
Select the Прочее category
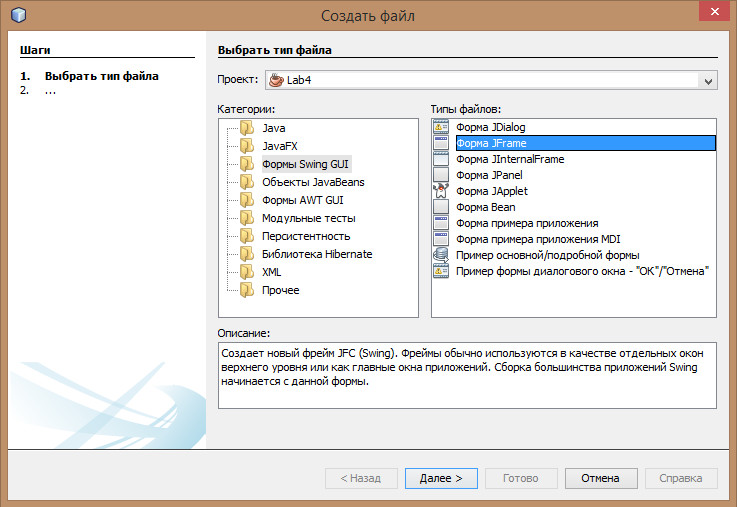tap(281, 290)
